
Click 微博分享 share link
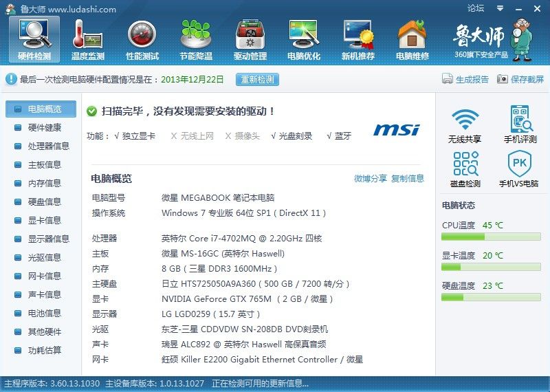(371, 179)
